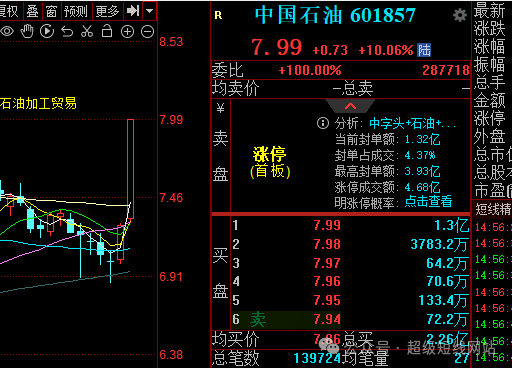Click the 陆 badge next to +10.06%
512x368 pixels.
[424, 50]
